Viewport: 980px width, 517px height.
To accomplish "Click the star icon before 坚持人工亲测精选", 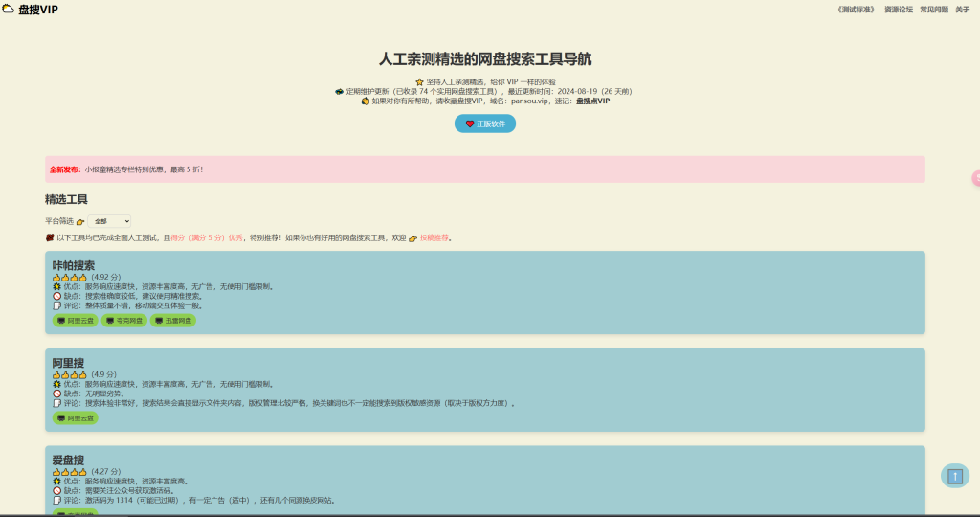I will [x=419, y=82].
